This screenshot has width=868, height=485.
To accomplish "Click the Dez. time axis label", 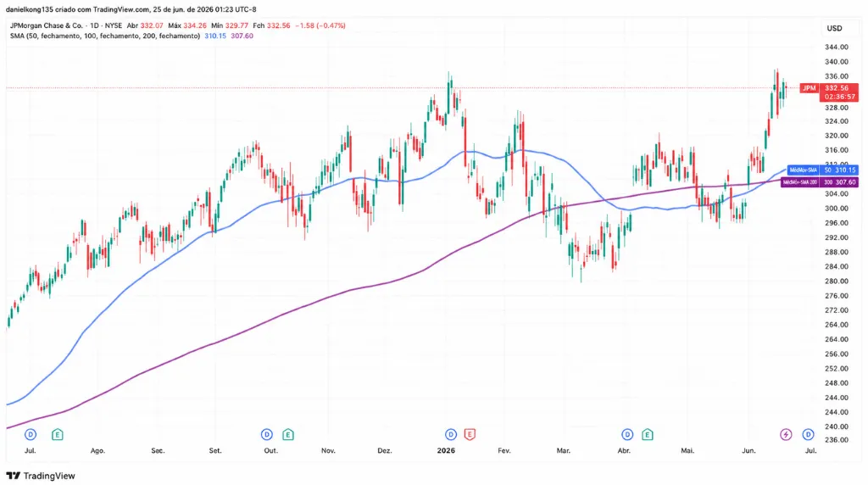I will pos(385,451).
